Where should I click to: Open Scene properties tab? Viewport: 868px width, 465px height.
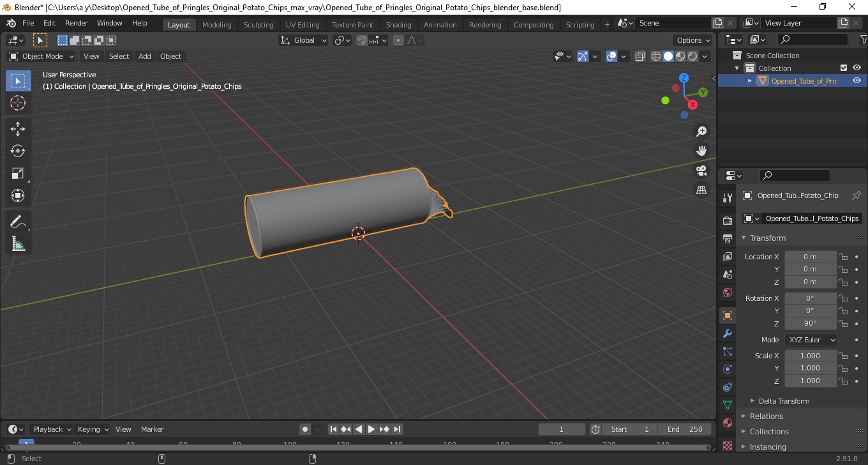(727, 275)
